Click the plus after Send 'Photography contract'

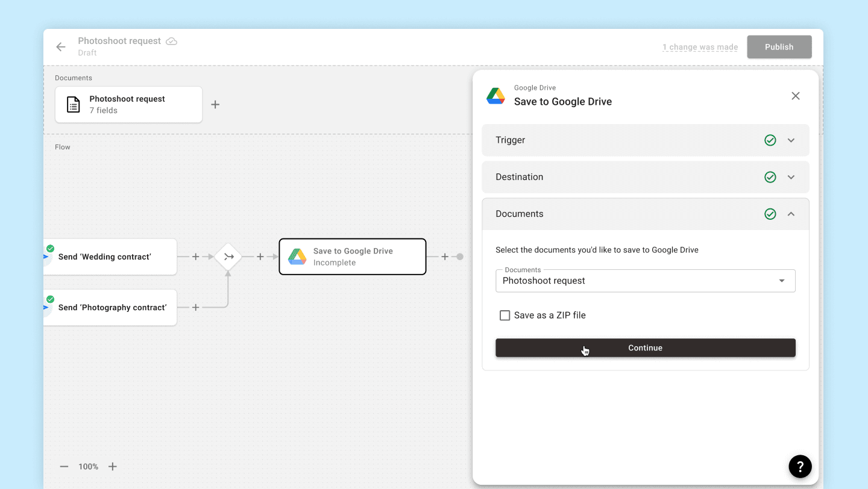(195, 307)
